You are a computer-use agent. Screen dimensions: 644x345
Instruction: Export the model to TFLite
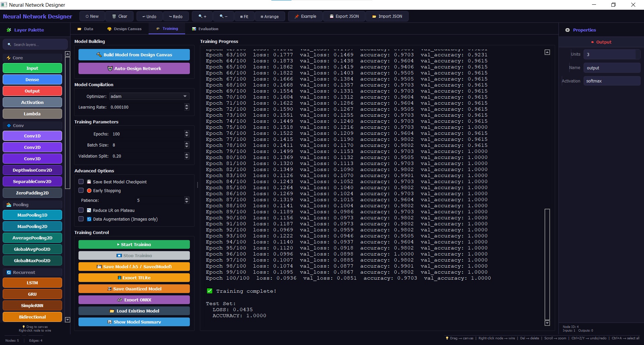click(x=134, y=278)
